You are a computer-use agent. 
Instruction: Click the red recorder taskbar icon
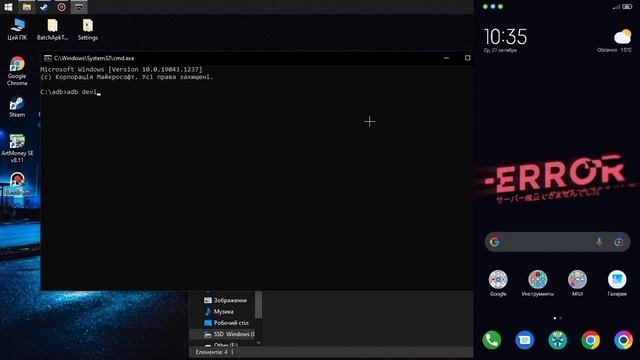pyautogui.click(x=62, y=7)
